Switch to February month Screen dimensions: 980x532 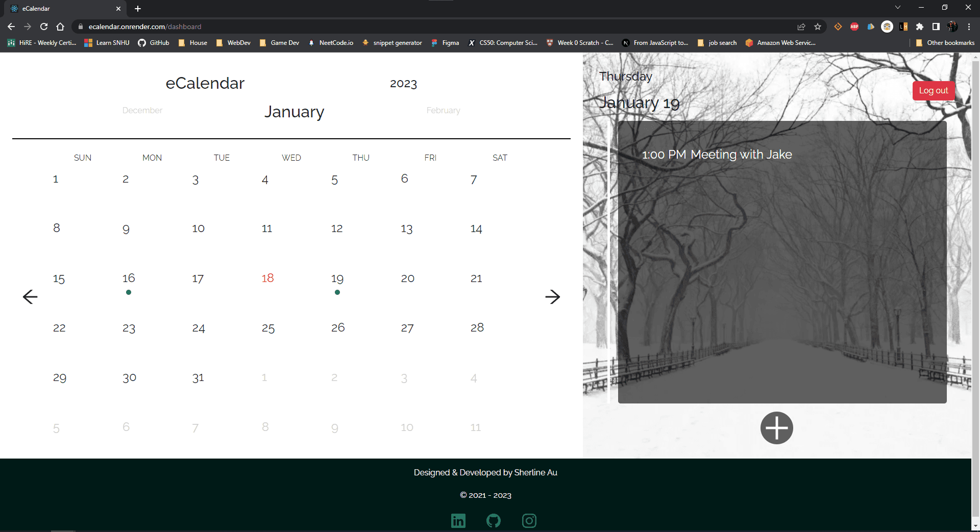click(443, 110)
